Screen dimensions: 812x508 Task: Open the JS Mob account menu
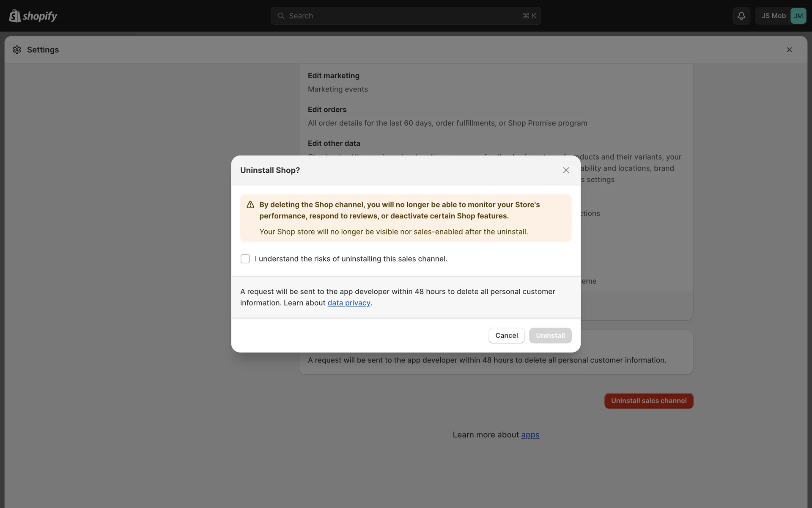773,16
